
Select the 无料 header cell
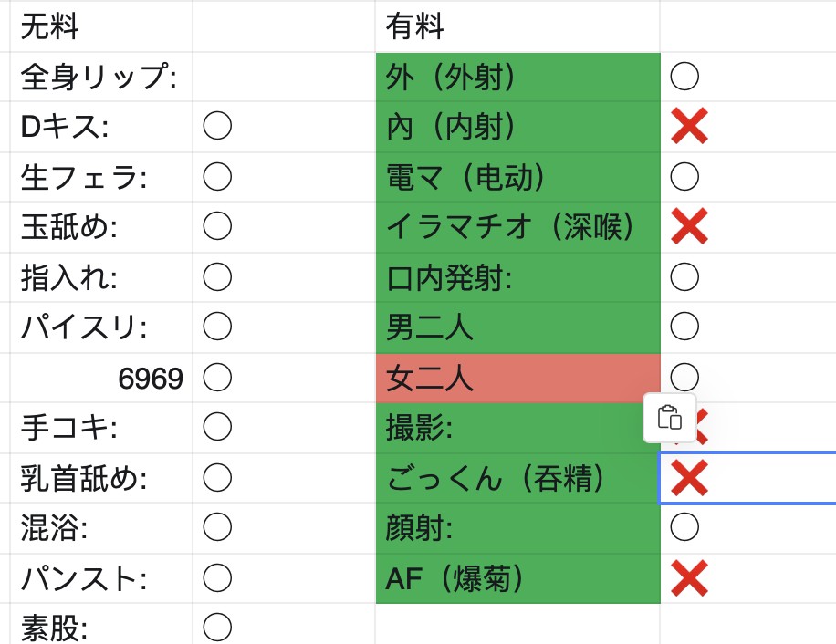101,26
